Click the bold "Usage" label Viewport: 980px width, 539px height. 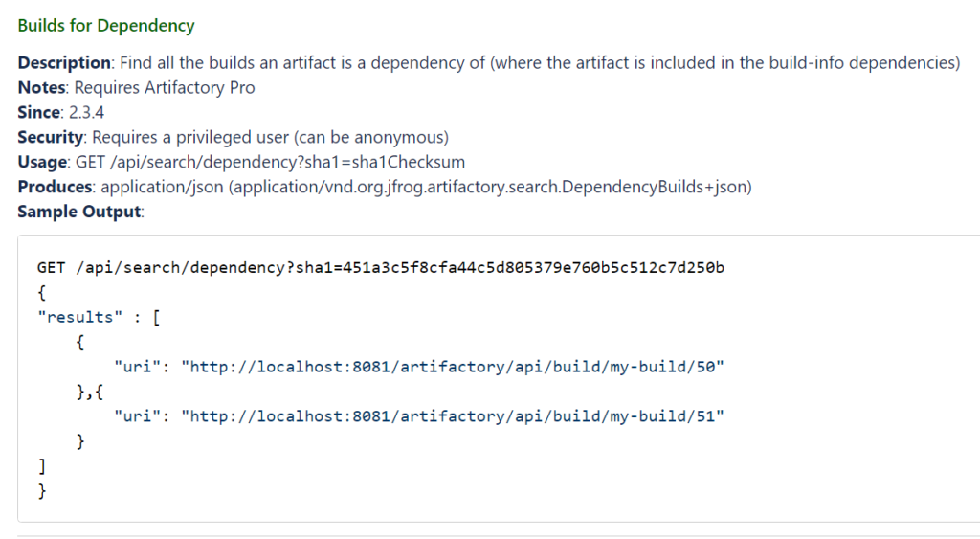point(42,163)
